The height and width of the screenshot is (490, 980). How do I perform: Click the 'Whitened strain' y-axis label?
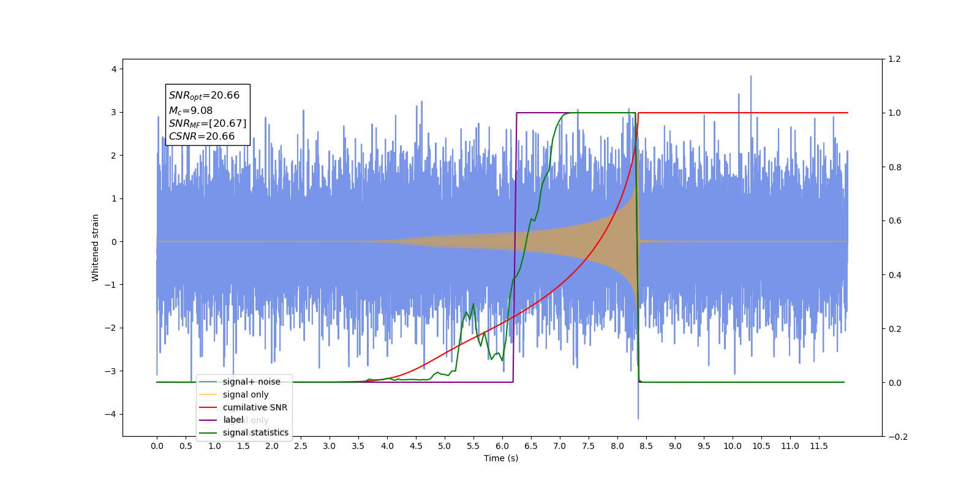(x=95, y=247)
